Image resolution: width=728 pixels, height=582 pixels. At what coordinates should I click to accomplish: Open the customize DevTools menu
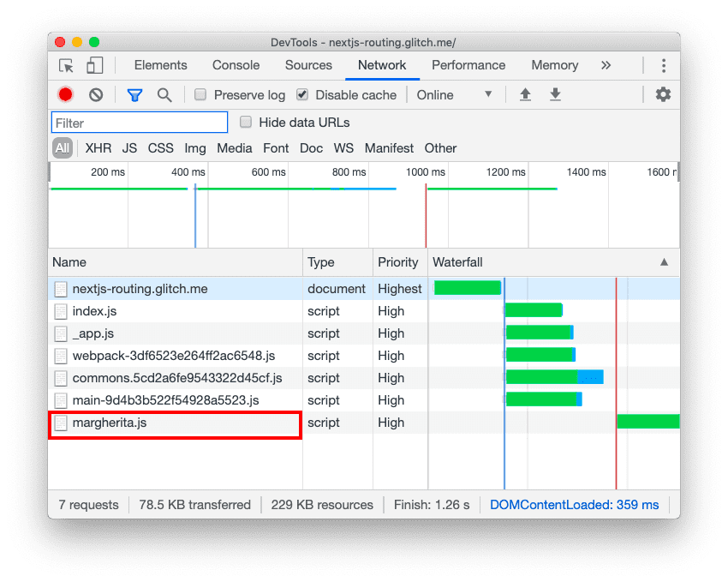tap(664, 65)
